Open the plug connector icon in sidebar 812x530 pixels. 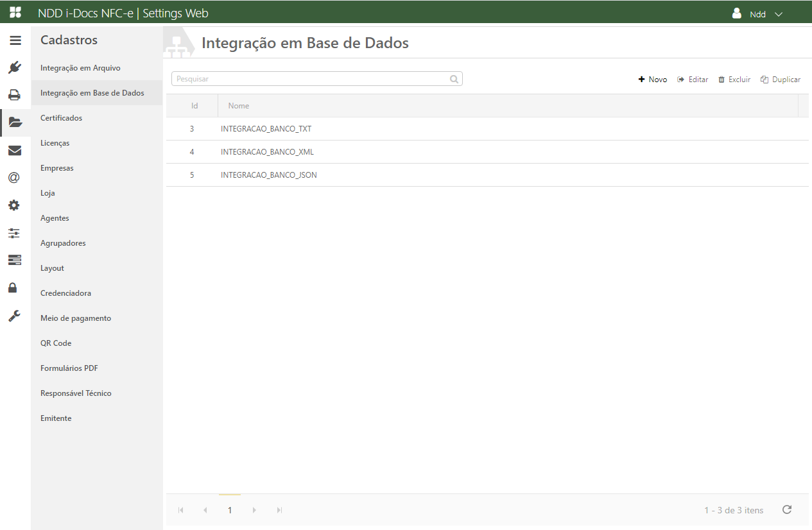[x=15, y=67]
